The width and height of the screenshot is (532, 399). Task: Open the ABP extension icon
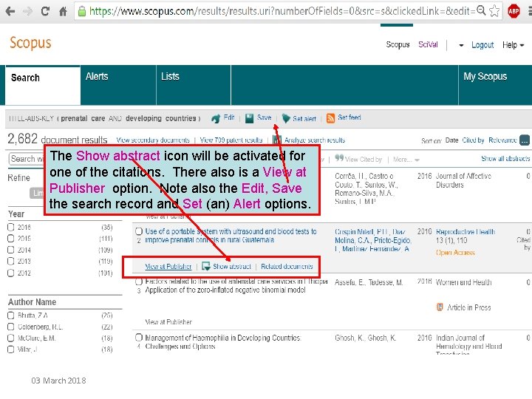point(514,11)
